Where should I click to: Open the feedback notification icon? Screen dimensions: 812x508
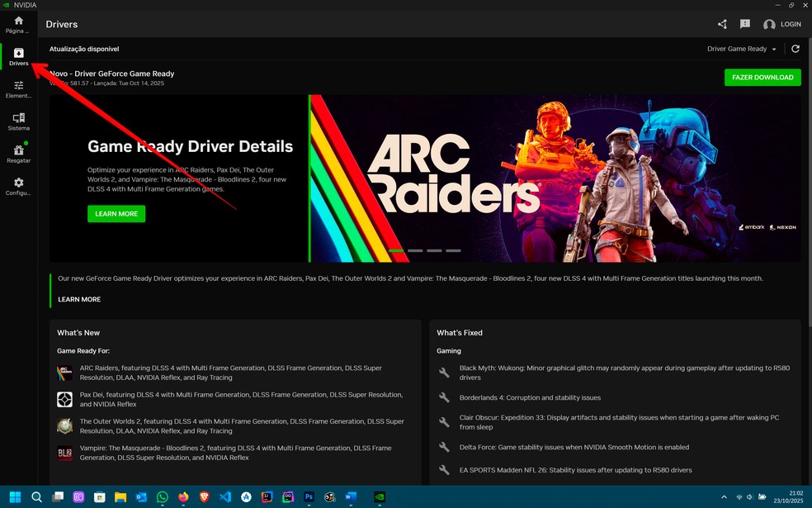point(745,25)
